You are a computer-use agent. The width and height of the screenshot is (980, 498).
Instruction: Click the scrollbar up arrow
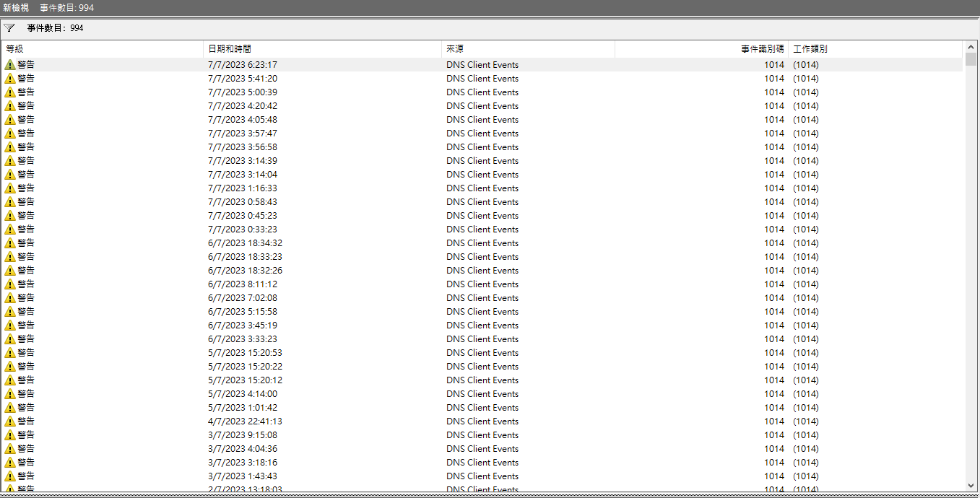[x=971, y=47]
